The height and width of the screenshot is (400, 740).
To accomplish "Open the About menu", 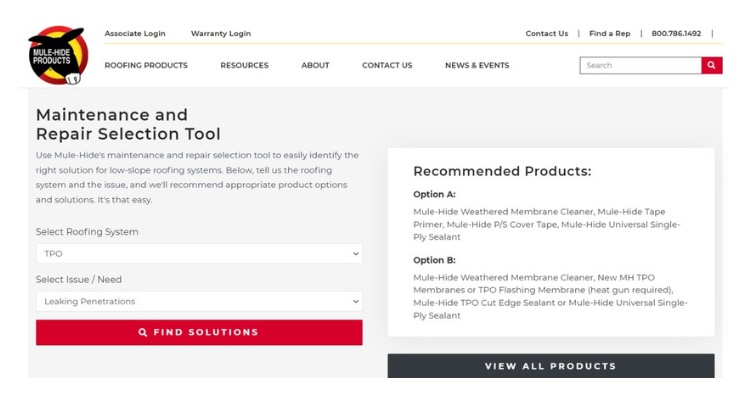I will tap(315, 65).
